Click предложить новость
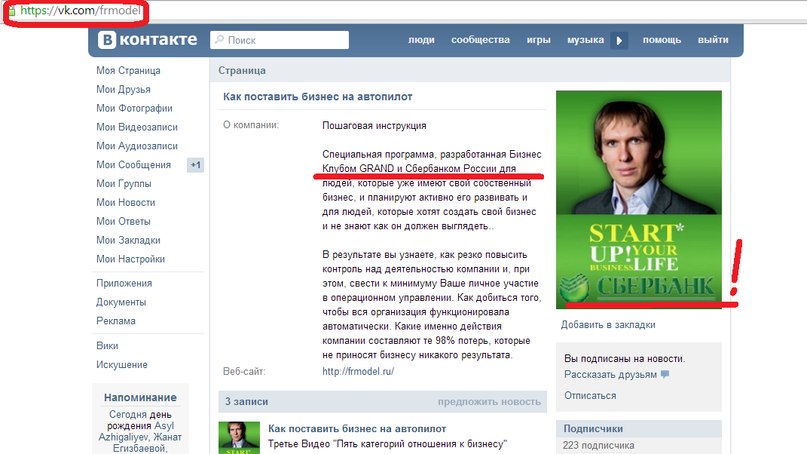Screen dimensions: 807x454 tap(489, 401)
